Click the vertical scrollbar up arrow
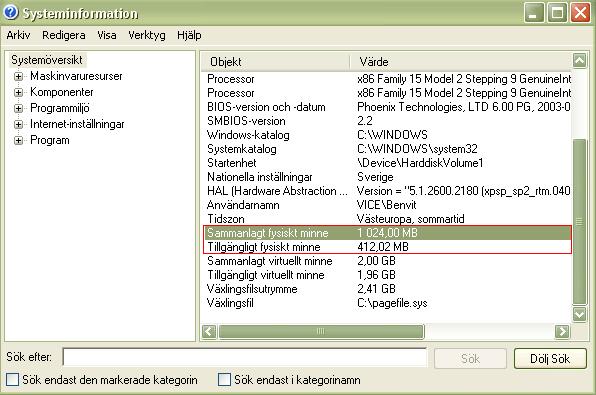Viewport: 596px width, 395px height. 579,60
